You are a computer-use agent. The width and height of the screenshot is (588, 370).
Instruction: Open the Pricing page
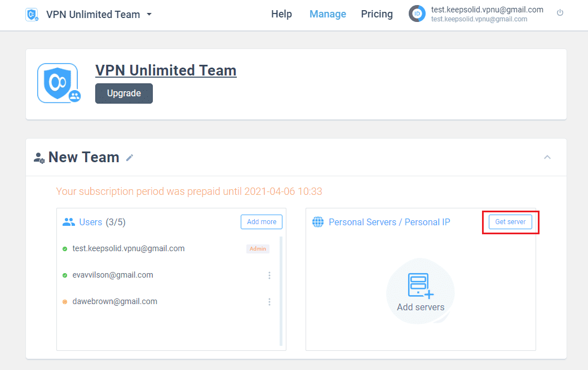[377, 14]
